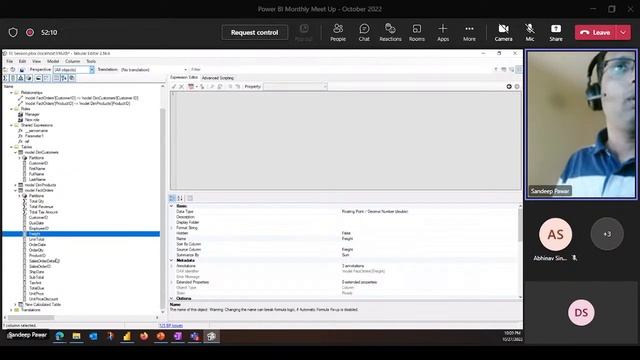Open the Perspective combo box
Screen dimensions: 640x360
[x=74, y=70]
